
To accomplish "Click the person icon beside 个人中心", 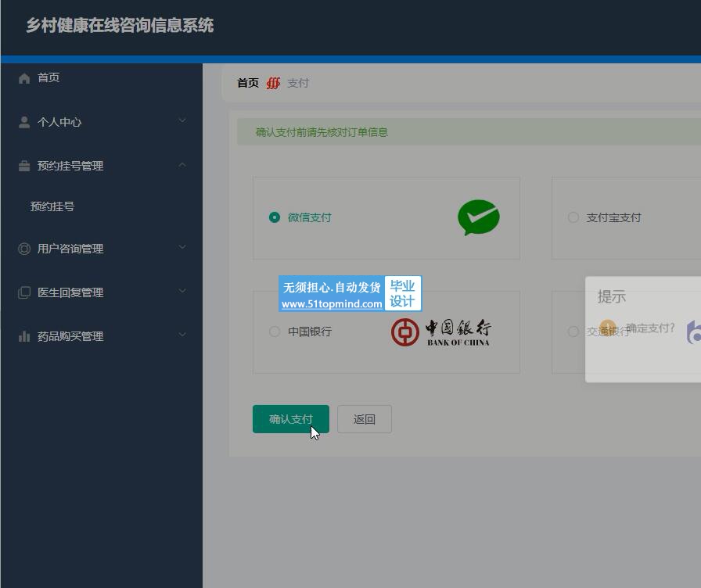I will 24,122.
